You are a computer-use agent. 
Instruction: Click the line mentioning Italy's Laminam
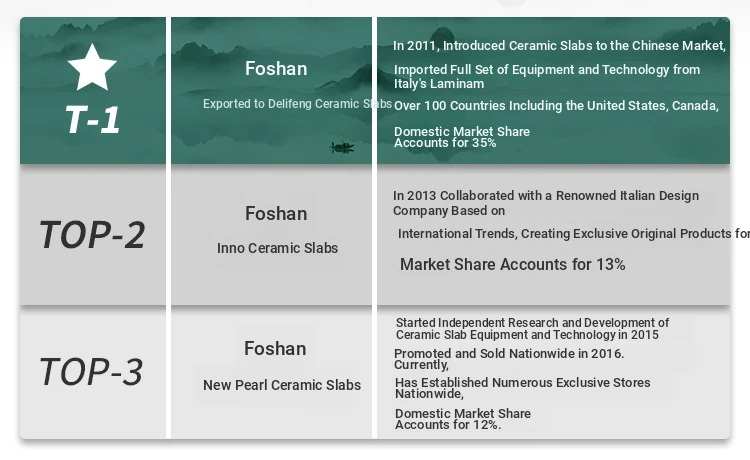pos(546,77)
